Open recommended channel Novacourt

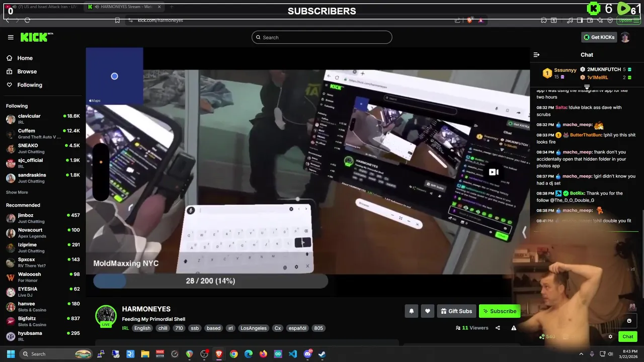tap(43, 233)
